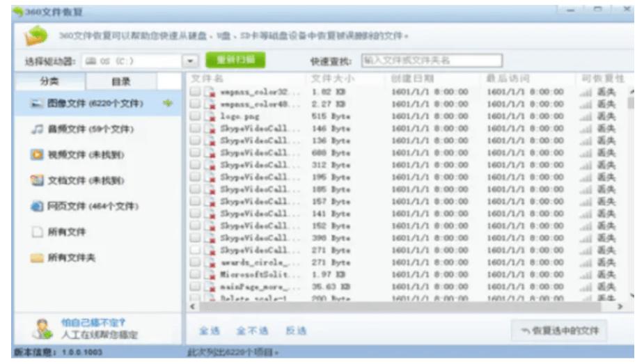Select the 网页文件 (464个文件) category
The image size is (644, 364).
97,206
